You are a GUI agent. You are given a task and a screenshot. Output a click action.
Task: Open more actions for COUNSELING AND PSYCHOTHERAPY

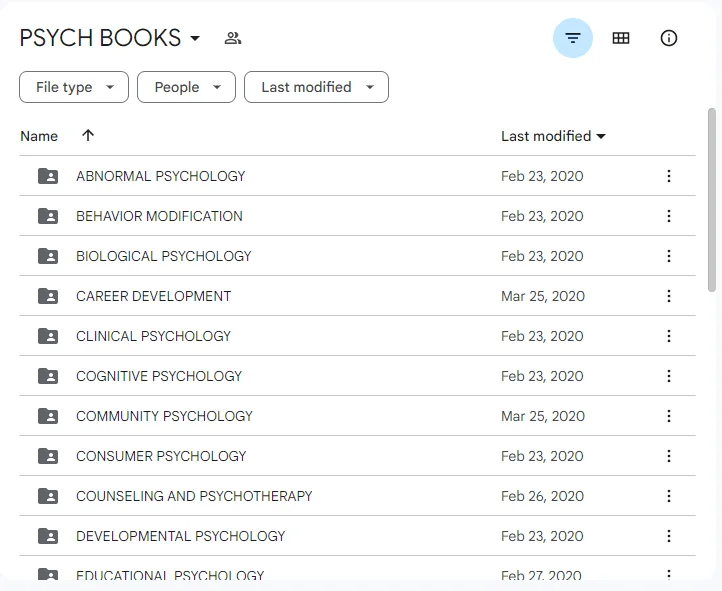tap(669, 496)
